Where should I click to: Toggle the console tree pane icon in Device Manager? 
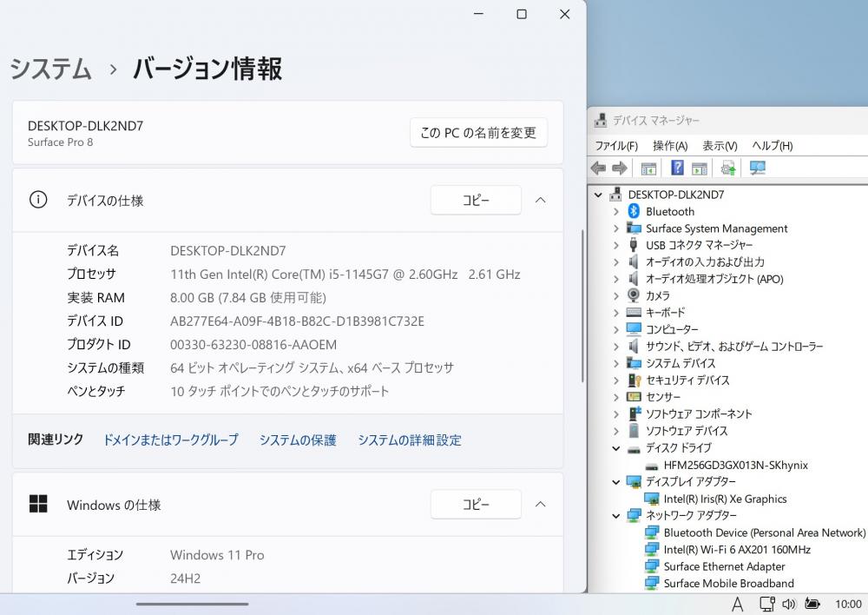pyautogui.click(x=648, y=169)
